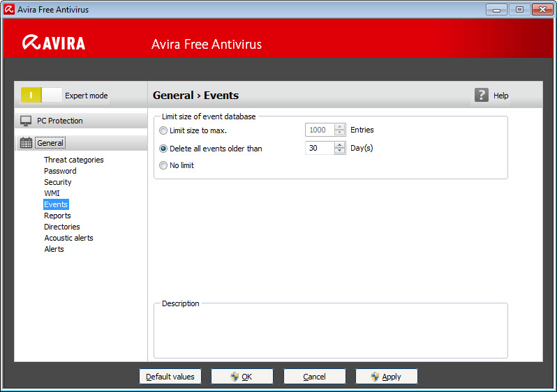Open the Help link text
Viewport: 557px width, 392px height.
[501, 96]
